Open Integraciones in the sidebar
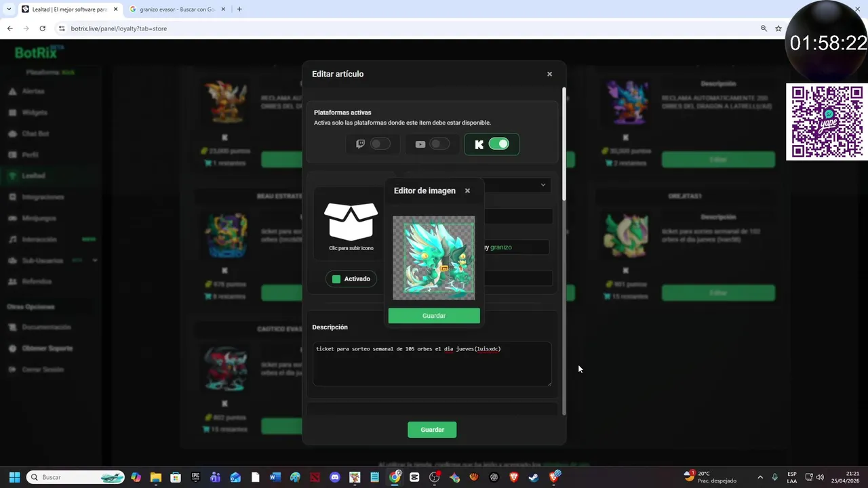This screenshot has width=868, height=488. click(x=43, y=197)
